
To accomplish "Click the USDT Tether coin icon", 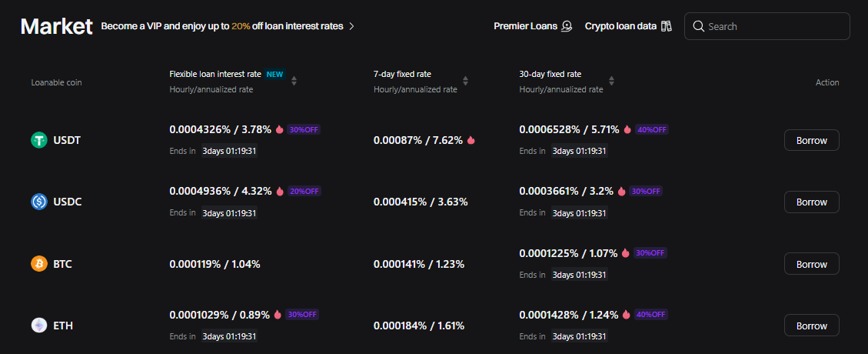I will (39, 140).
